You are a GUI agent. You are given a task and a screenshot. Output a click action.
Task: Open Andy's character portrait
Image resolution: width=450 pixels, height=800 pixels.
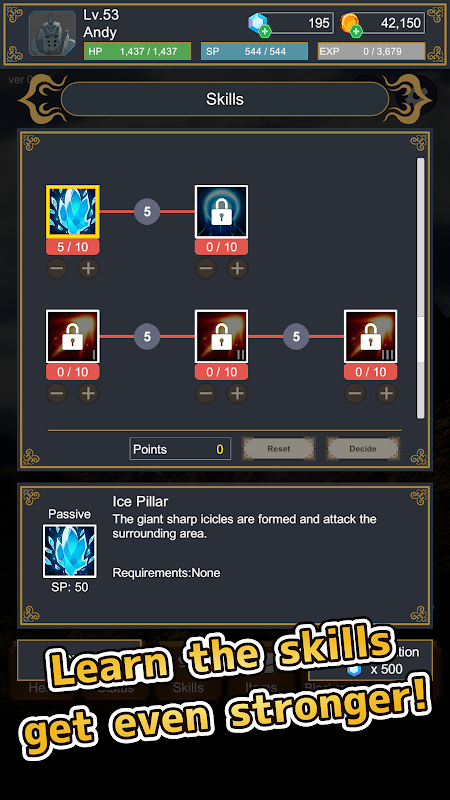(x=52, y=34)
